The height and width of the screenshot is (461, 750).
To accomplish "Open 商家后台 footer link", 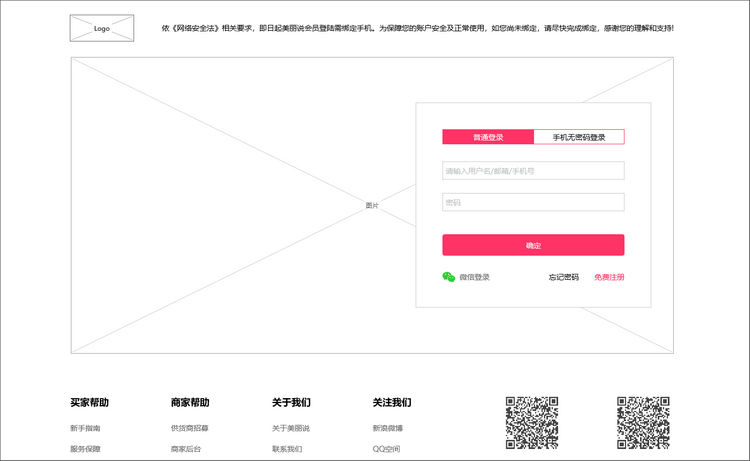I will point(186,449).
